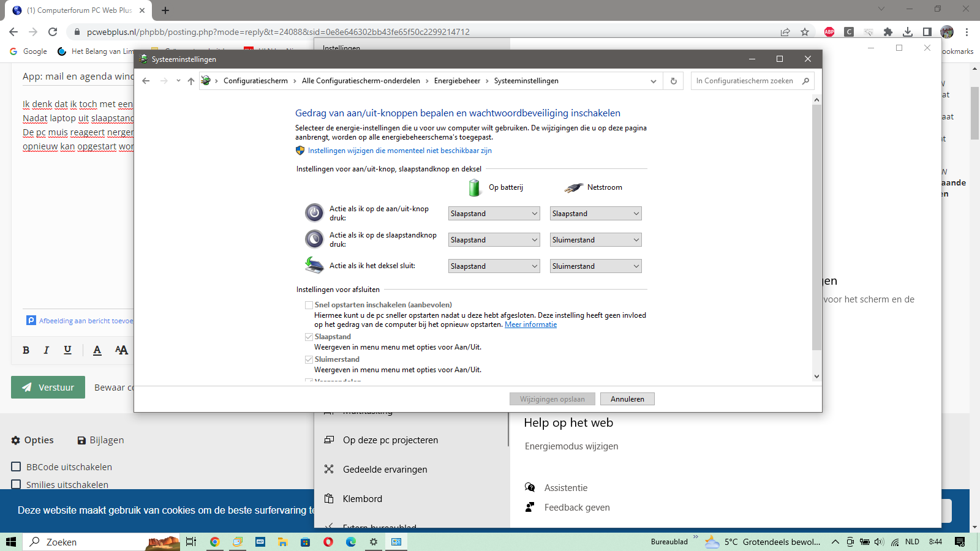Click Wijzigingen opslaan button
The width and height of the screenshot is (980, 551).
point(552,399)
